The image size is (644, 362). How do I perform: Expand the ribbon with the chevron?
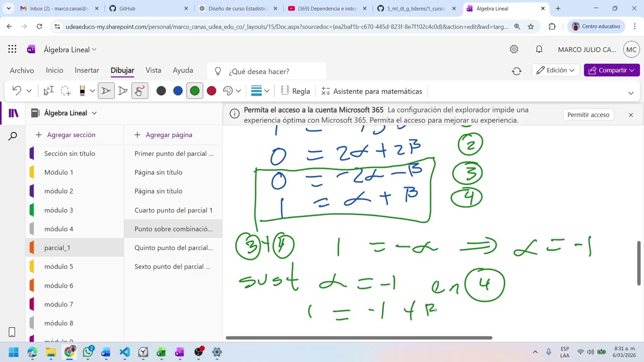click(x=631, y=93)
